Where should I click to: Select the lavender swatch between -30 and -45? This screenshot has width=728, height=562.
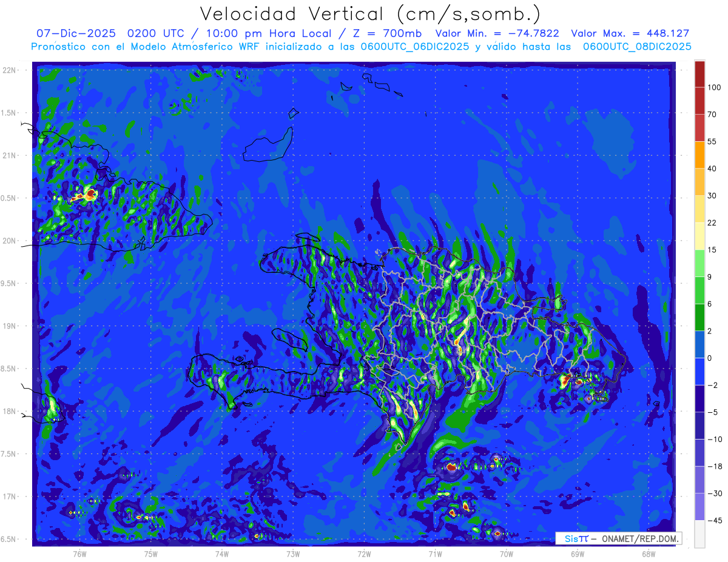(699, 506)
